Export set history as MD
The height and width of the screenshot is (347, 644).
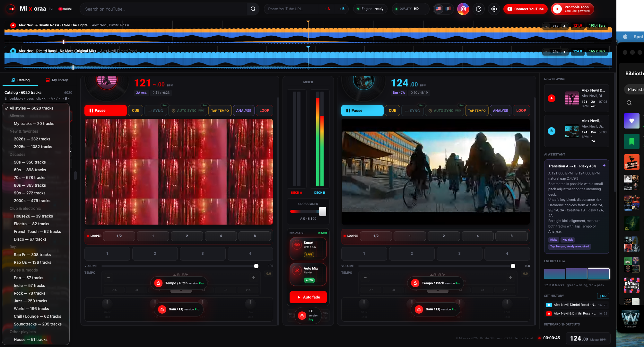[x=603, y=296]
